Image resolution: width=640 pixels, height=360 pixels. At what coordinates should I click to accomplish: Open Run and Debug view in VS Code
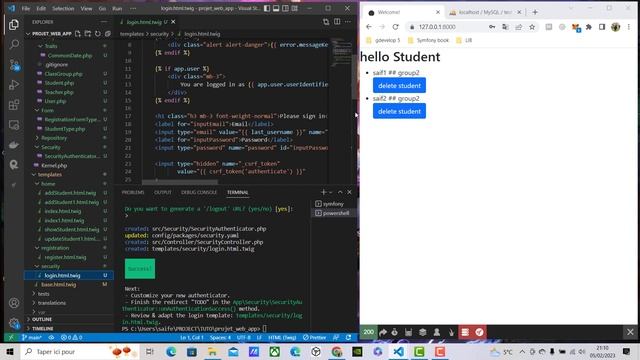point(14,84)
